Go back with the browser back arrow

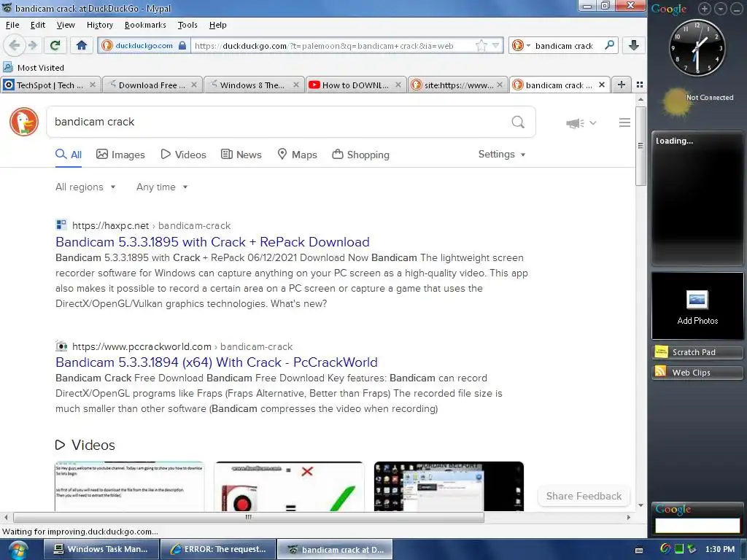[14, 46]
